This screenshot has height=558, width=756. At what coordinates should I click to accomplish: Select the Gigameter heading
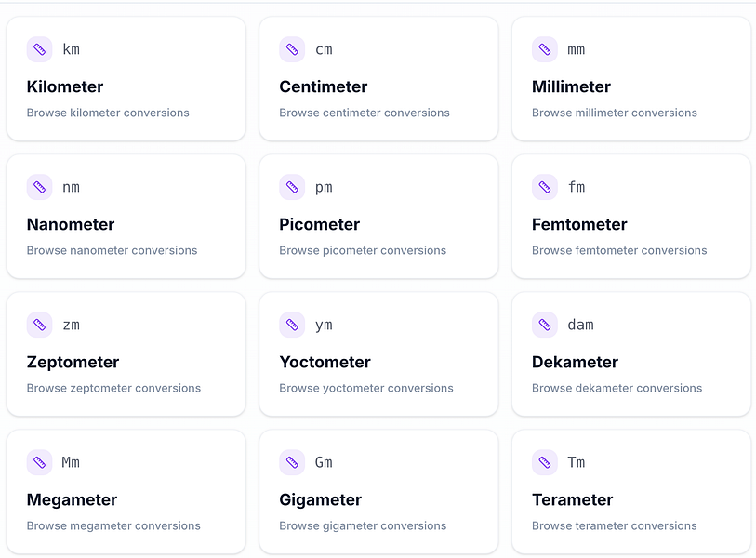tap(320, 499)
